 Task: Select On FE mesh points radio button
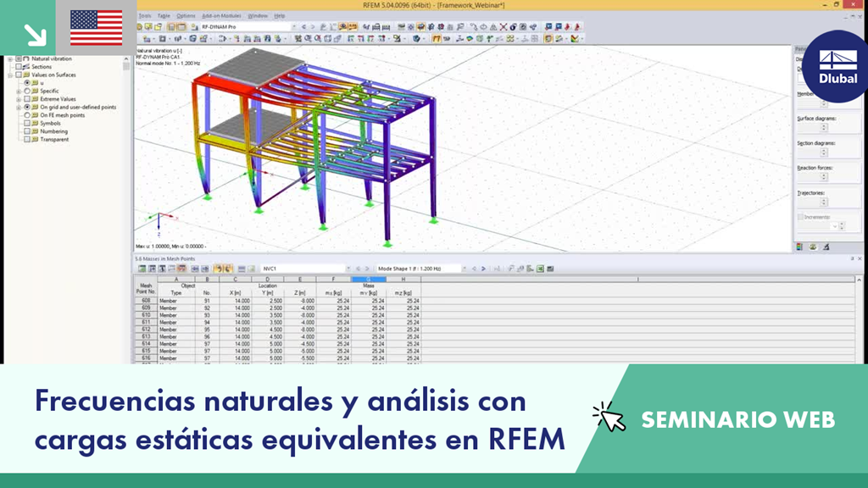(x=26, y=115)
